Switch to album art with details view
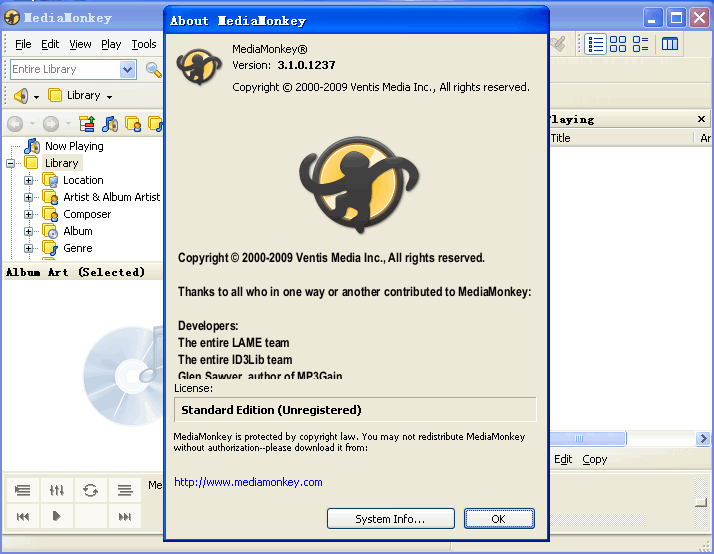The width and height of the screenshot is (714, 554). click(x=640, y=44)
